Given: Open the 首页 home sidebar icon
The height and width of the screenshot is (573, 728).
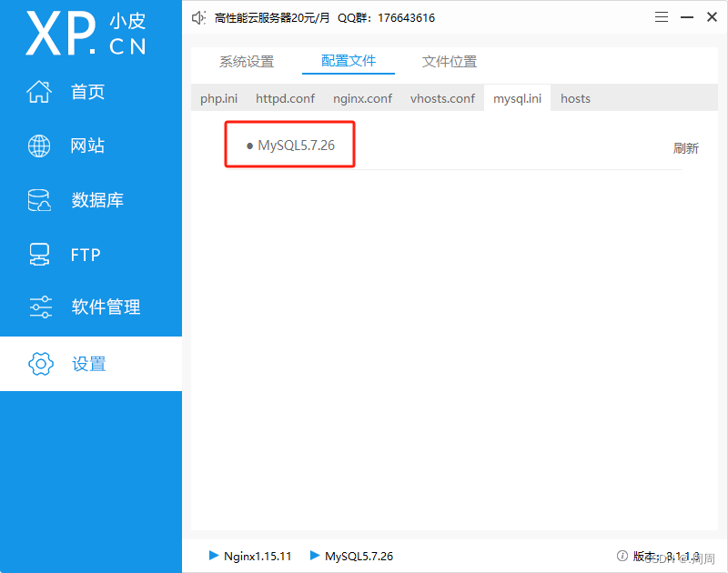Looking at the screenshot, I should click(39, 91).
